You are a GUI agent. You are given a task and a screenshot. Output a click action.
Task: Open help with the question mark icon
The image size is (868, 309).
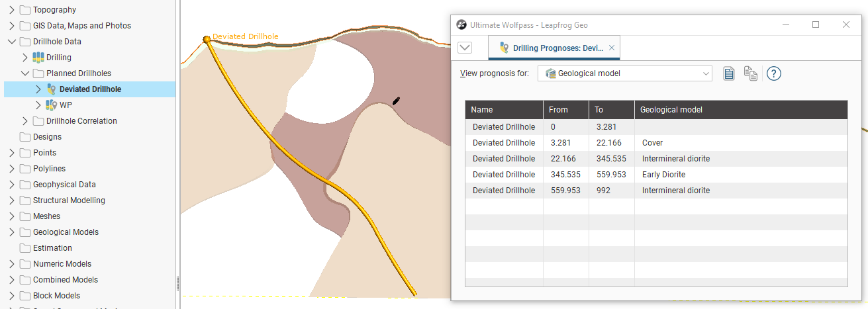[774, 73]
